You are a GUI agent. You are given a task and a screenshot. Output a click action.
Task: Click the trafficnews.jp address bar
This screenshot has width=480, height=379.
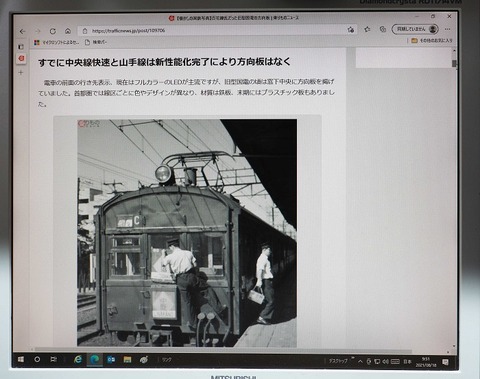pos(217,30)
